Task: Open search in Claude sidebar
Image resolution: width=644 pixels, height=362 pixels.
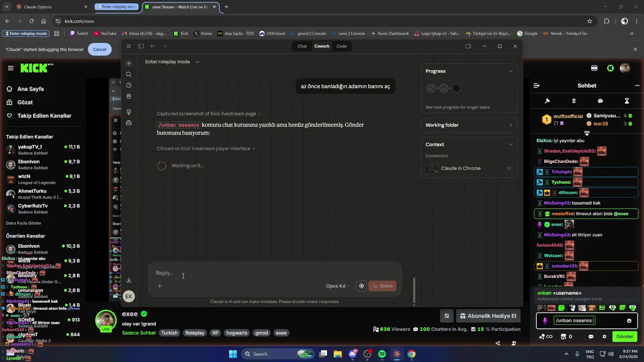Action: pyautogui.click(x=129, y=74)
